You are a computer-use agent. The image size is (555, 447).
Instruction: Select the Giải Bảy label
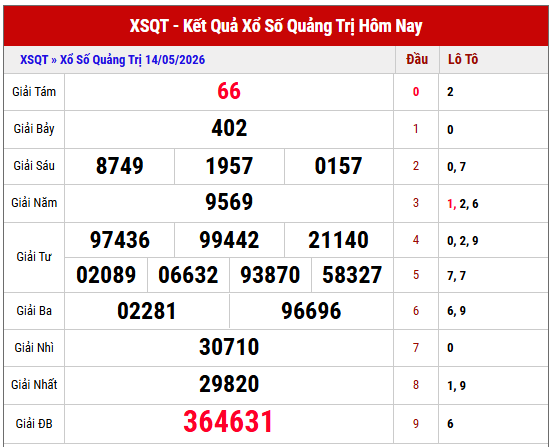point(34,129)
